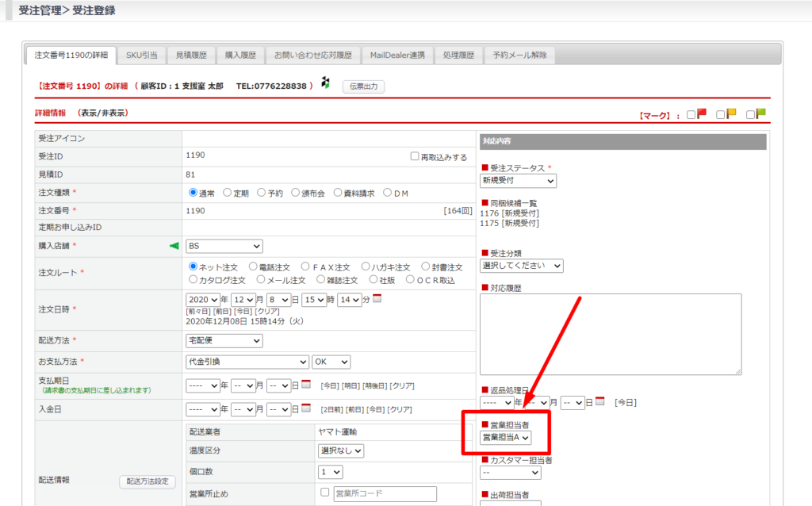The width and height of the screenshot is (812, 506).
Task: Click the customer icon beside the phone number
Action: (325, 84)
